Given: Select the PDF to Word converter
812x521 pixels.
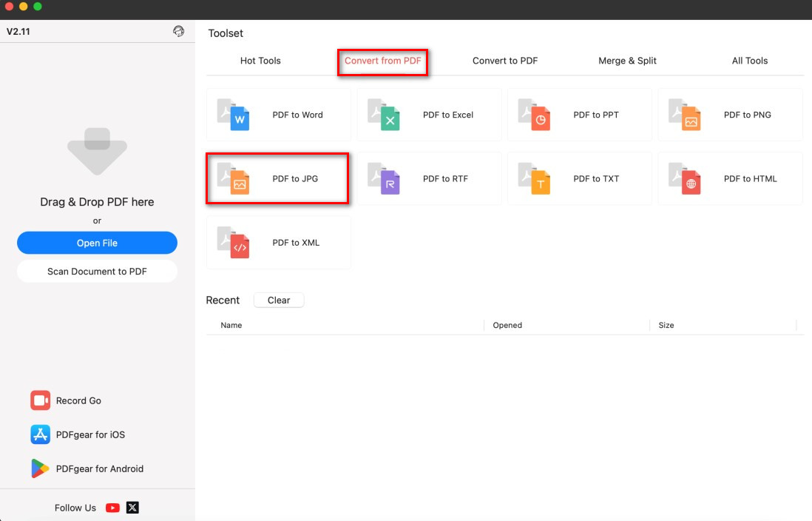Looking at the screenshot, I should pyautogui.click(x=278, y=114).
